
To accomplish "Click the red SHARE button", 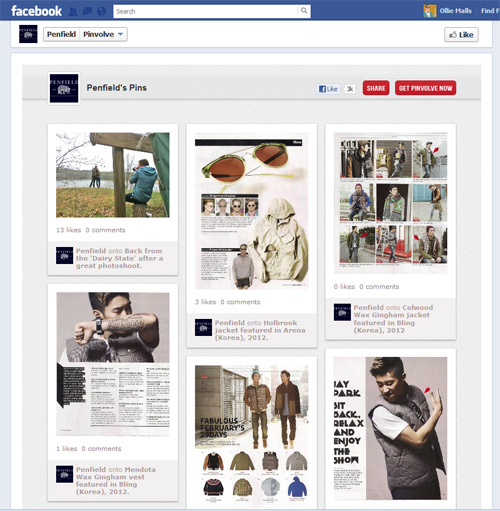I will point(376,88).
